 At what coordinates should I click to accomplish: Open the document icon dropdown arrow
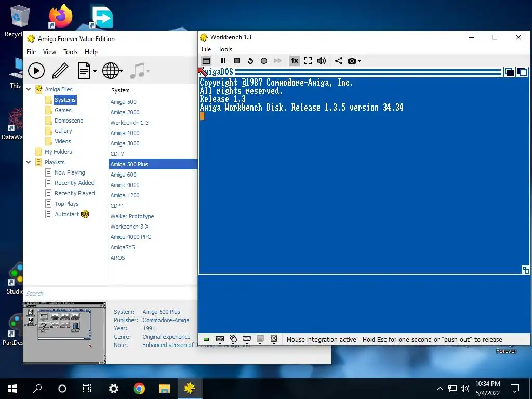95,71
